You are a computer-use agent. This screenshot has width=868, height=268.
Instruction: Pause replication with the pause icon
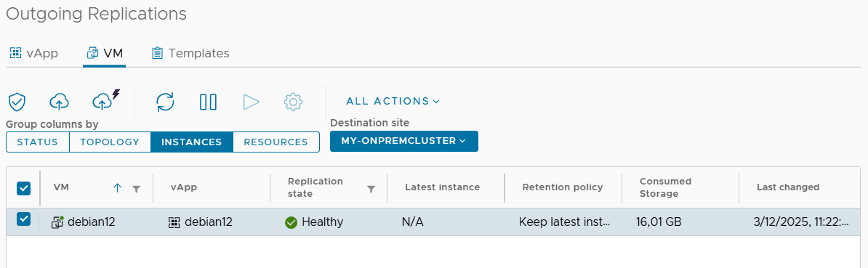point(208,102)
